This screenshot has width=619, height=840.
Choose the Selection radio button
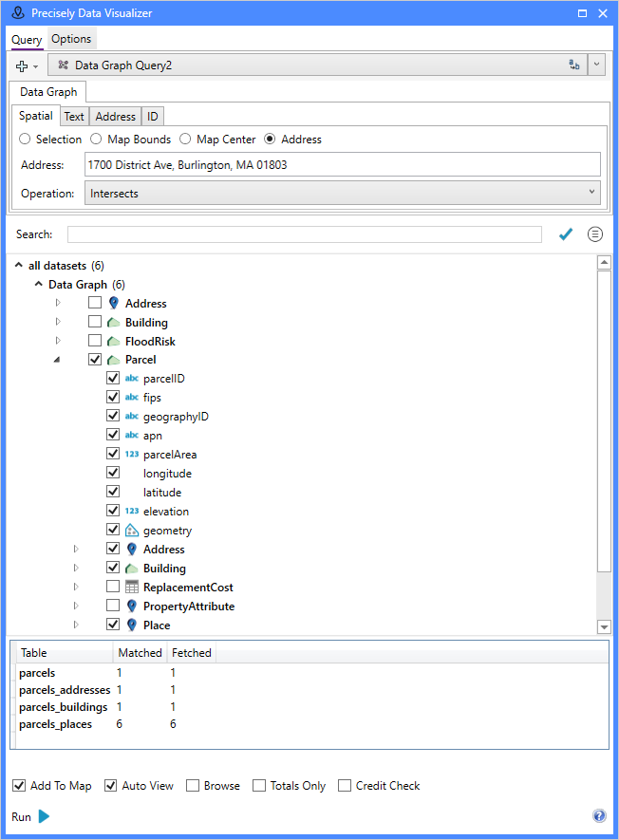coord(25,139)
